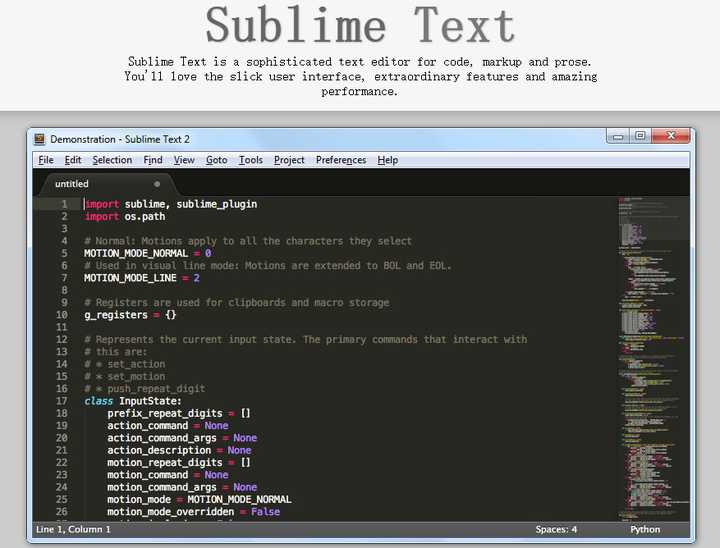
Task: Open the Goto menu
Action: 216,160
